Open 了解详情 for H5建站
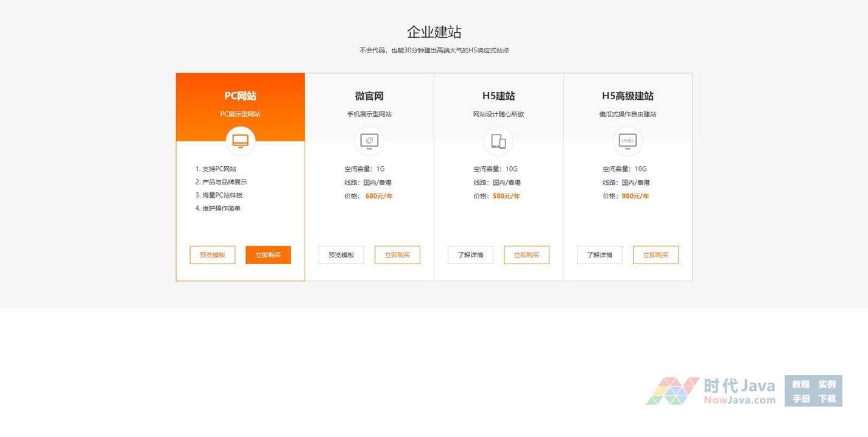 [x=470, y=255]
